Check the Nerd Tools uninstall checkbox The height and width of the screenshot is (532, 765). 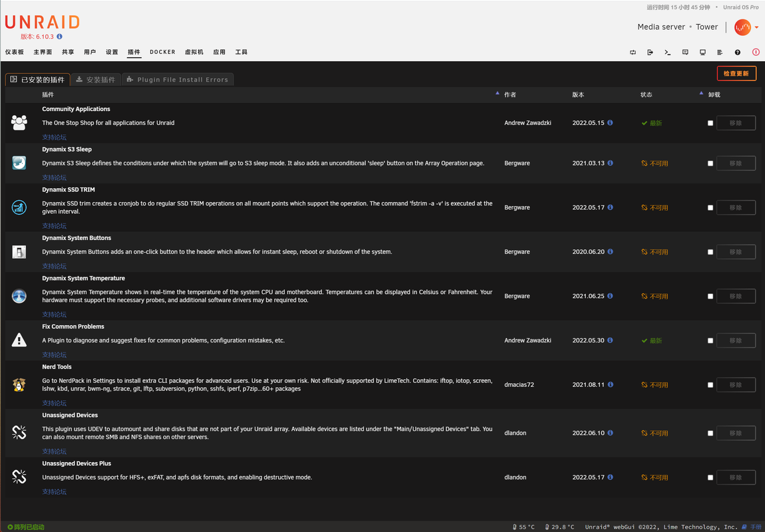pyautogui.click(x=710, y=385)
